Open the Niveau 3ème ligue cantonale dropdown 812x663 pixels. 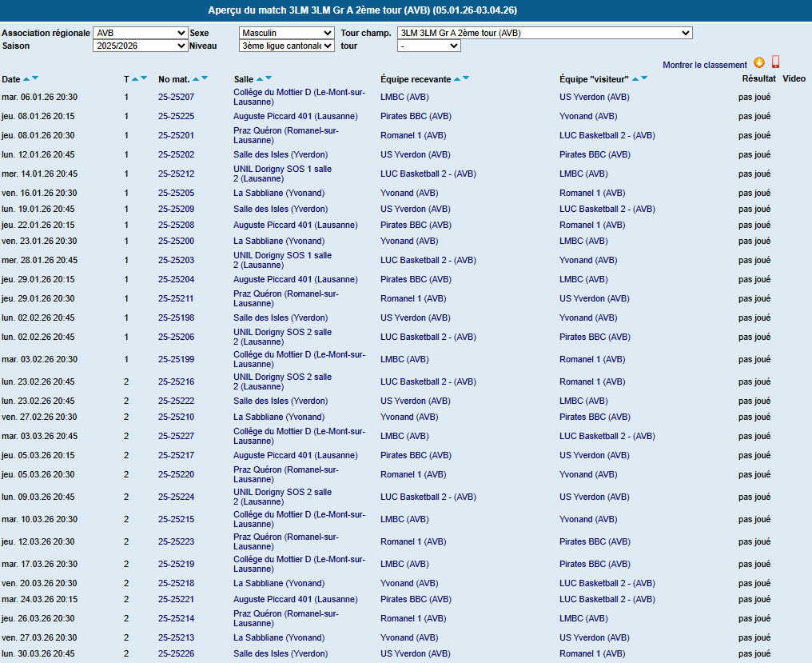point(287,46)
